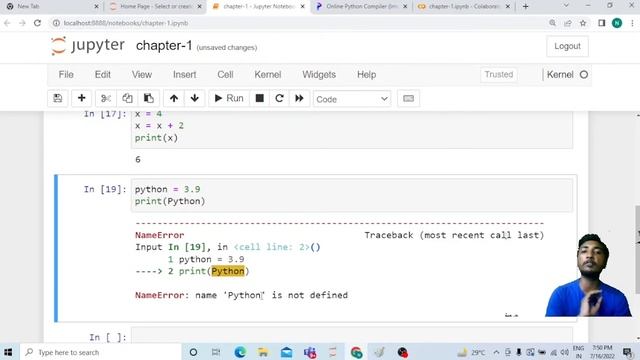Image resolution: width=640 pixels, height=360 pixels.
Task: Open the Cell menu
Action: pyautogui.click(x=225, y=75)
